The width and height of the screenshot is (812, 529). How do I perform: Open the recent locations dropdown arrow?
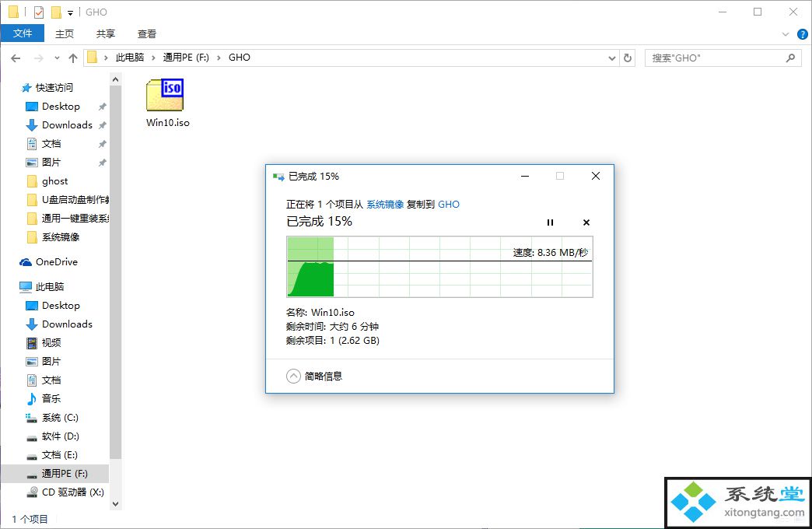pyautogui.click(x=57, y=58)
